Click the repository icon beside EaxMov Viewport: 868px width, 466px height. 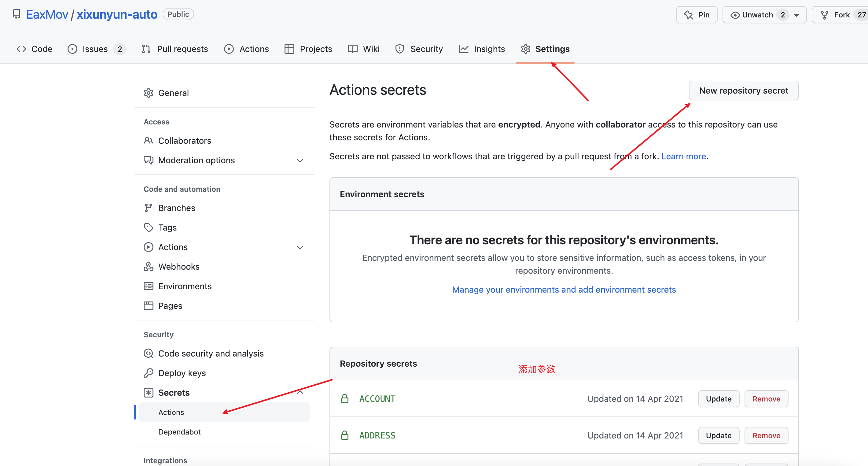tap(16, 14)
